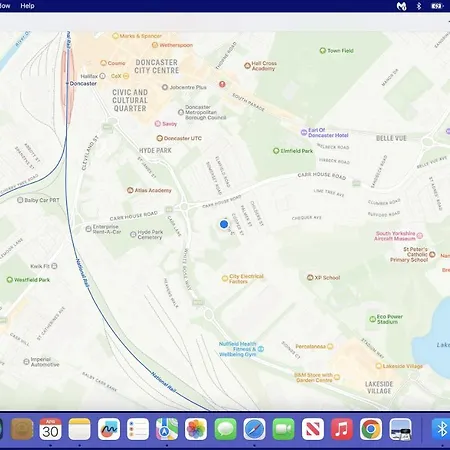450x450 pixels.
Task: Select the Imperial Automotive marker
Action: click(26, 362)
